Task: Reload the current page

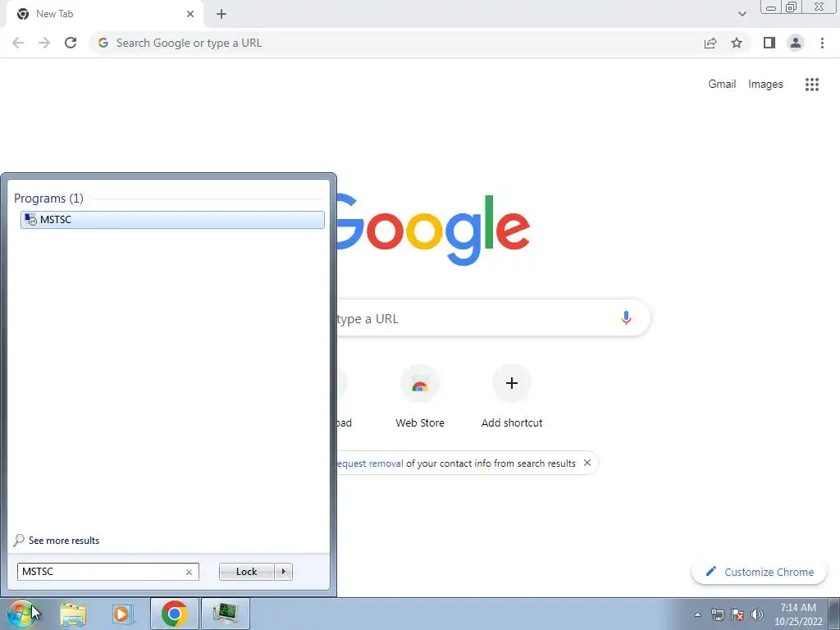Action: pyautogui.click(x=71, y=43)
